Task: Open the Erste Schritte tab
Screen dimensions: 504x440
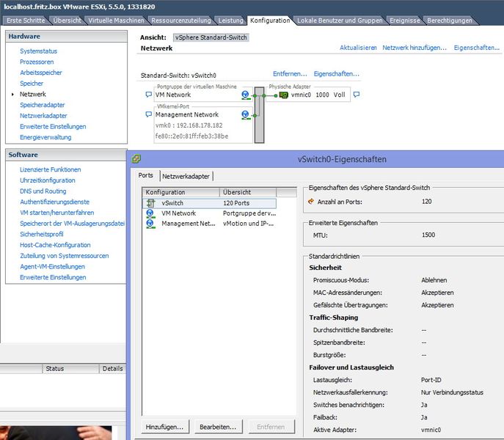Action: tap(26, 21)
